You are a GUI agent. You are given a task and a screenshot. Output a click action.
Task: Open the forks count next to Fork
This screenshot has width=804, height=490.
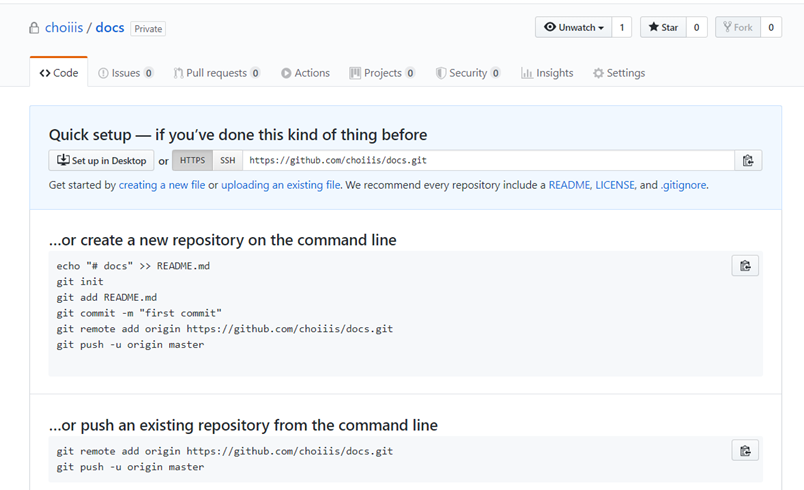[771, 27]
